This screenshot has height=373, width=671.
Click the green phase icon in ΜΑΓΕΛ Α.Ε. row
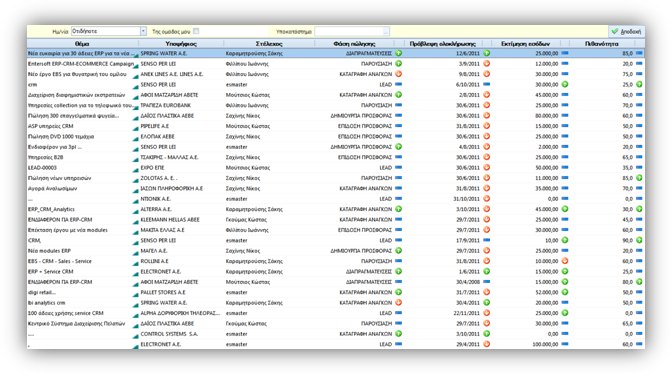click(398, 250)
